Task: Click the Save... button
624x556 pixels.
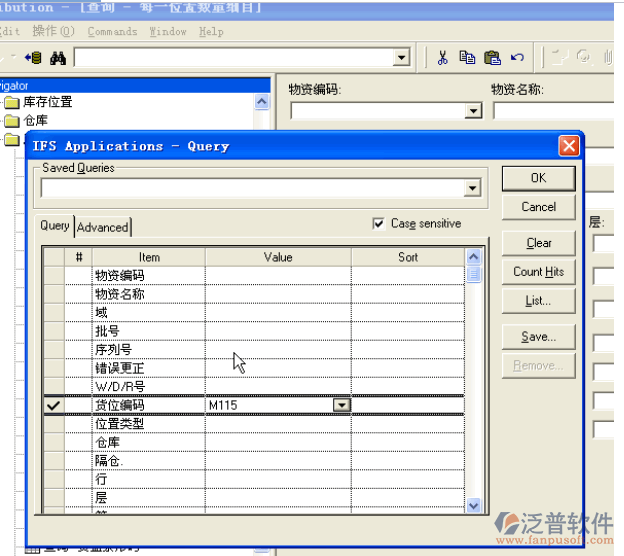Action: pos(538,337)
